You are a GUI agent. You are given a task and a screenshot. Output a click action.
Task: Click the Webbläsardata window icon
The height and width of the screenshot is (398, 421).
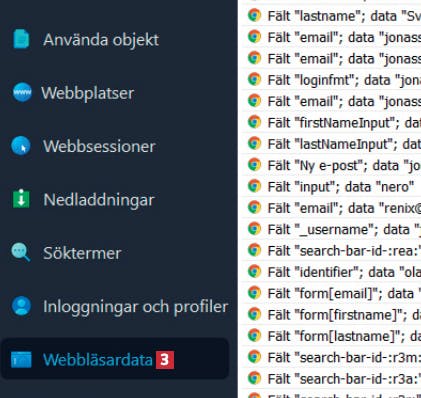pyautogui.click(x=21, y=359)
